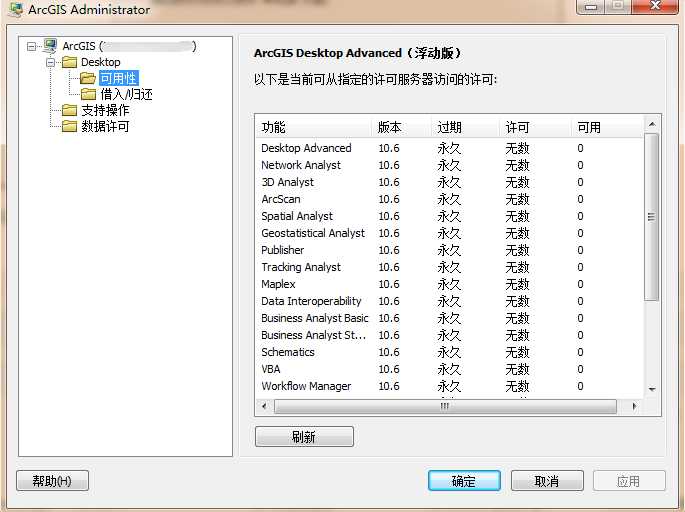Select the VBA row
685x512 pixels.
click(450, 370)
